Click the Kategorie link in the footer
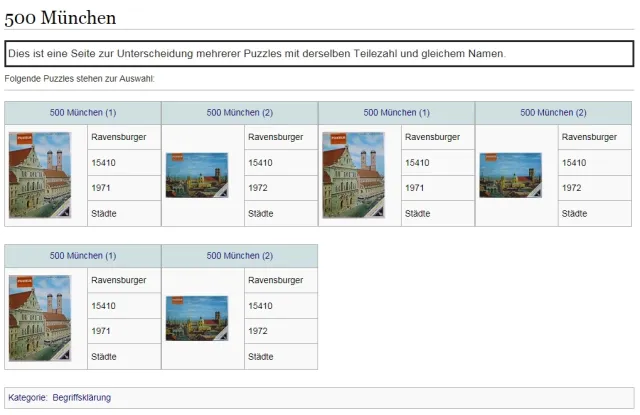Image resolution: width=640 pixels, height=415 pixels. click(x=27, y=397)
